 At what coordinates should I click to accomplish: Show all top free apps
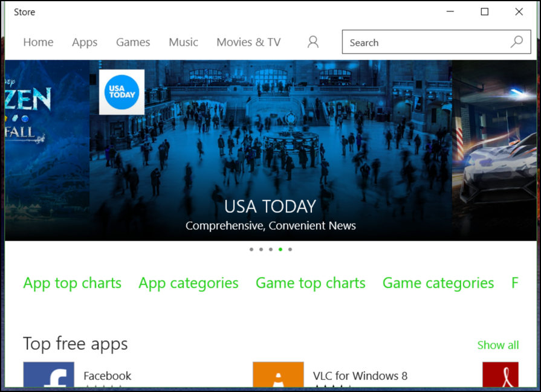click(x=498, y=345)
